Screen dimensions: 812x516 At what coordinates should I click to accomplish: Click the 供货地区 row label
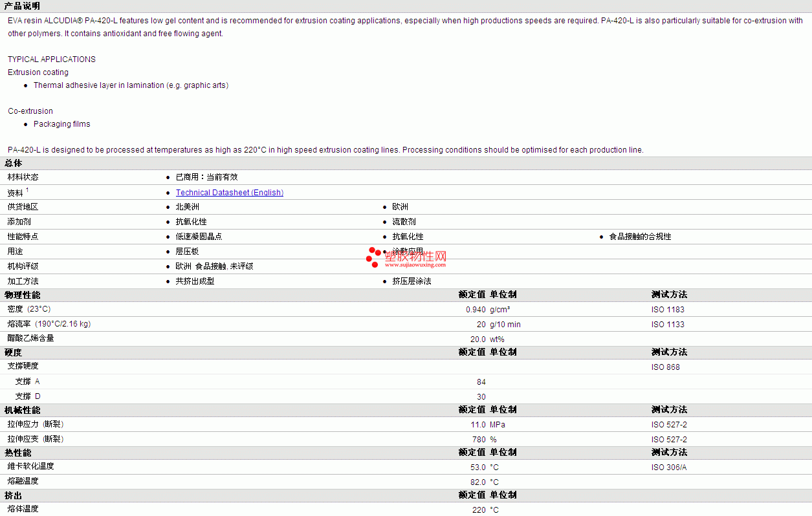click(23, 207)
